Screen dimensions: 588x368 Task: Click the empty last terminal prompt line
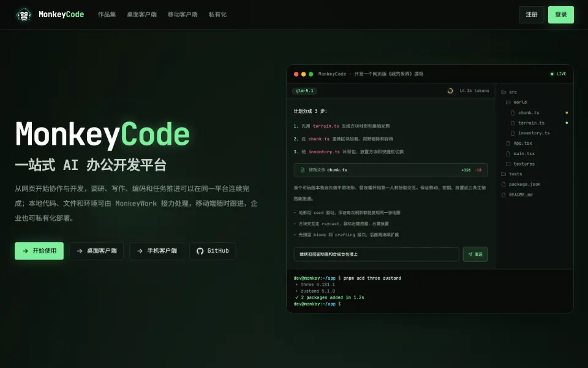(317, 304)
